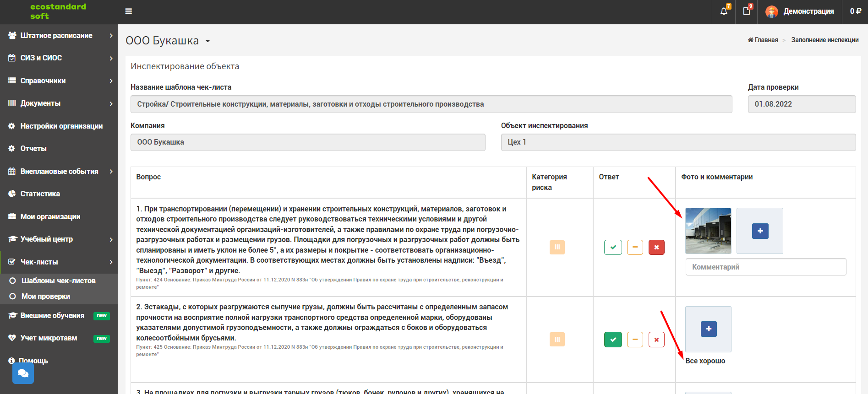
Task: Open the notifications bell icon
Action: point(724,11)
